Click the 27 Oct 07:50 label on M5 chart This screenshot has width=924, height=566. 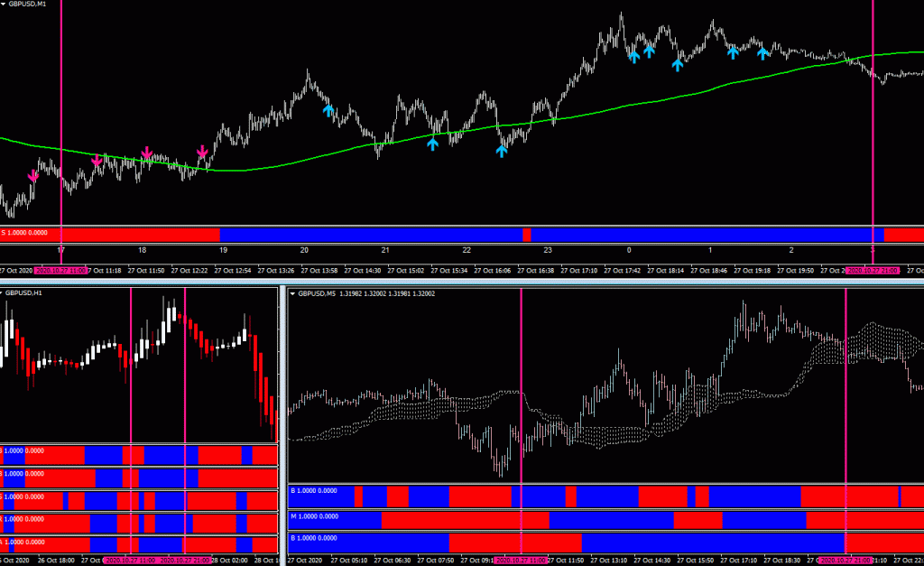(x=436, y=560)
